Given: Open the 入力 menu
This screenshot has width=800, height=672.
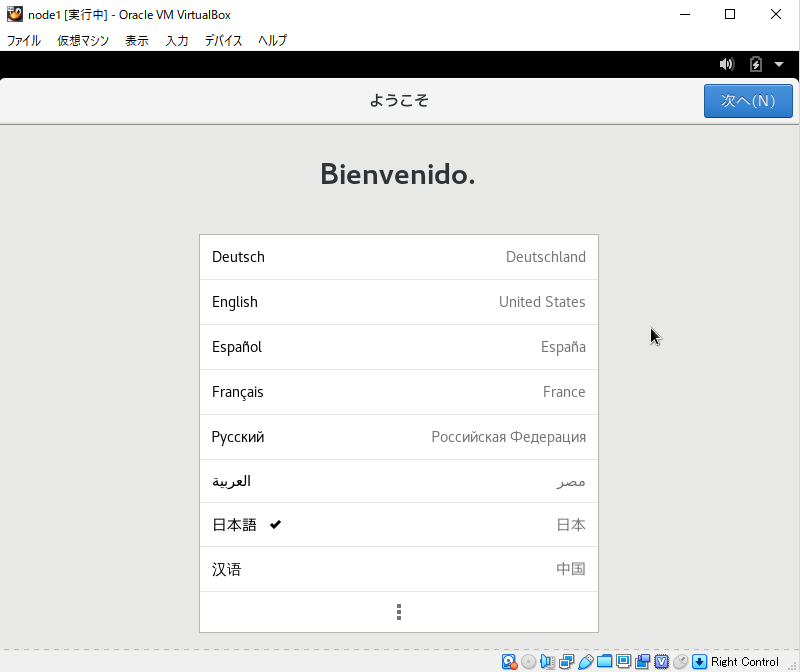Looking at the screenshot, I should [x=177, y=40].
